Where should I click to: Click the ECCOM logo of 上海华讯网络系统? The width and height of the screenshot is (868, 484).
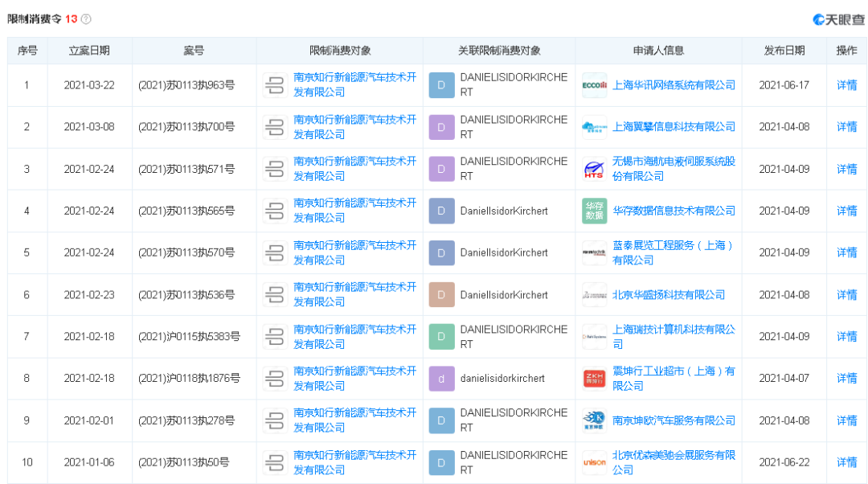click(594, 85)
